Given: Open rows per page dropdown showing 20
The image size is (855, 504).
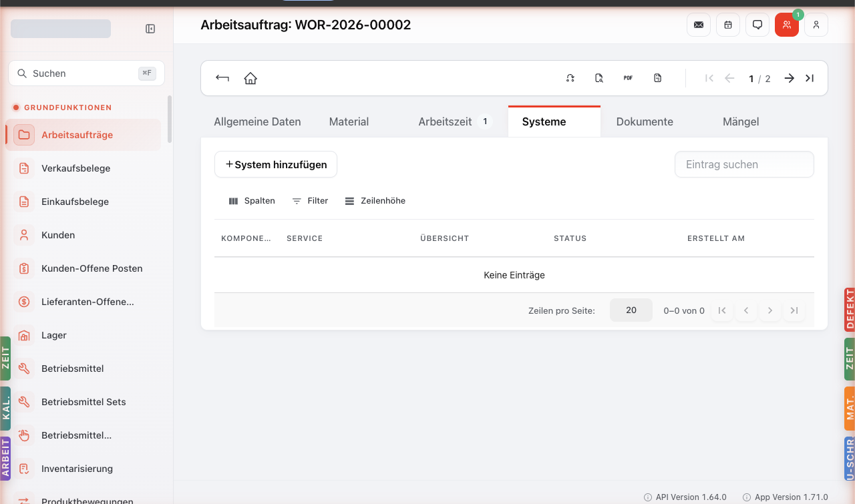Looking at the screenshot, I should pos(631,310).
